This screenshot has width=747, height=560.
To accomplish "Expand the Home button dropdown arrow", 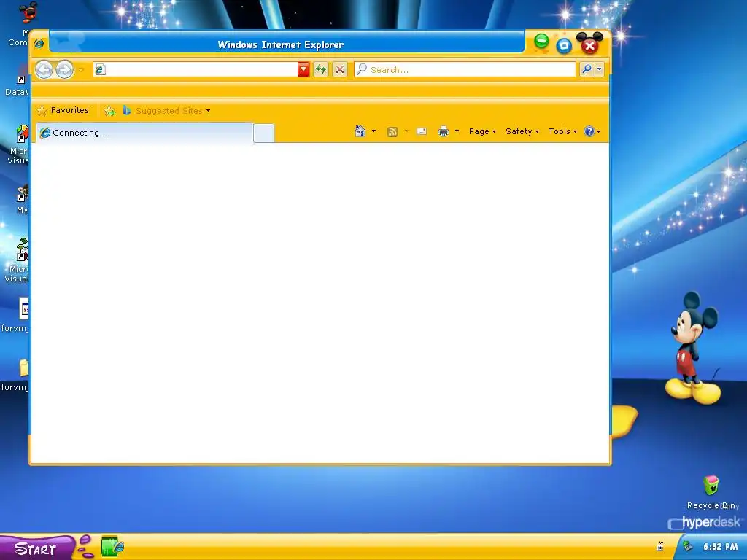I will (x=373, y=131).
